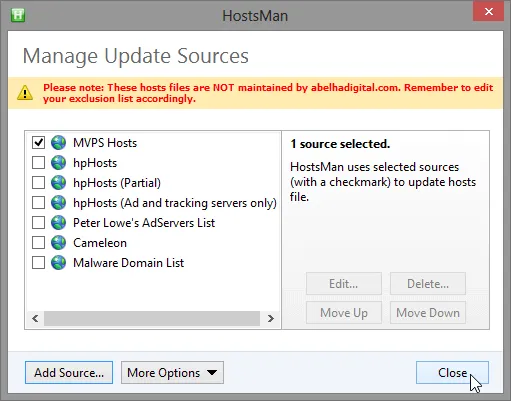Viewport: 511px width, 401px height.
Task: Enable Peter Lowe's AdServers List checkbox
Action: [x=38, y=223]
